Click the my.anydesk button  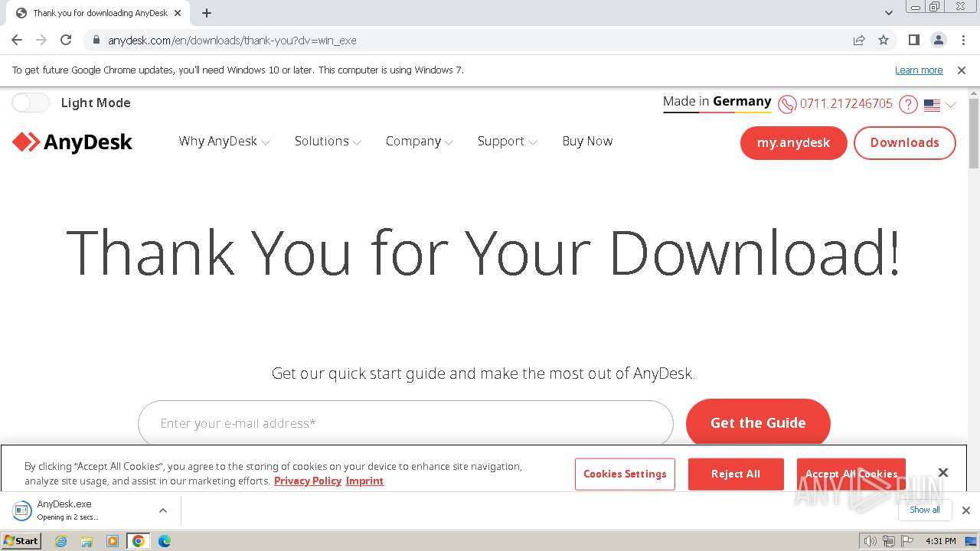(x=793, y=143)
